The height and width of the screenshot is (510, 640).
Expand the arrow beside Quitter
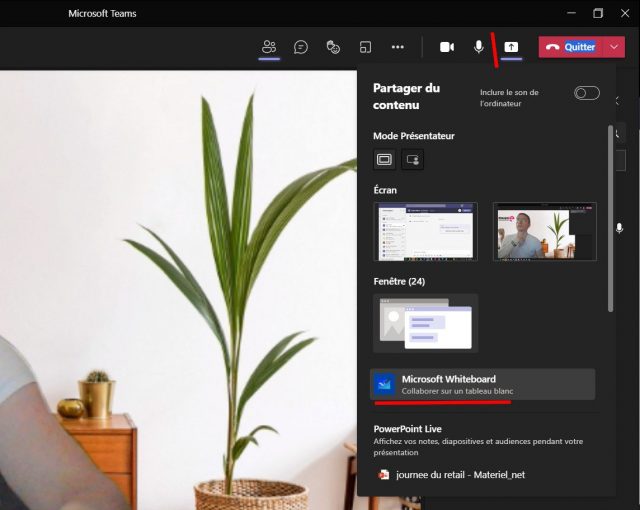coord(614,47)
